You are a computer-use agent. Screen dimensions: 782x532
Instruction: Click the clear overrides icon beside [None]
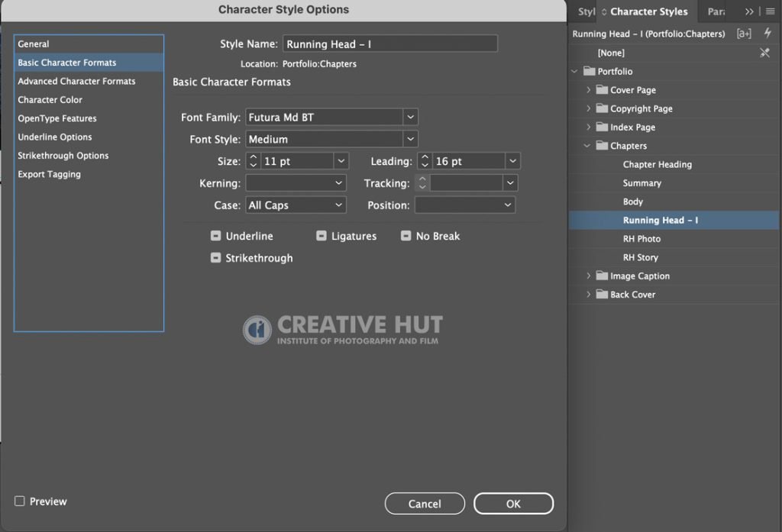(x=764, y=53)
